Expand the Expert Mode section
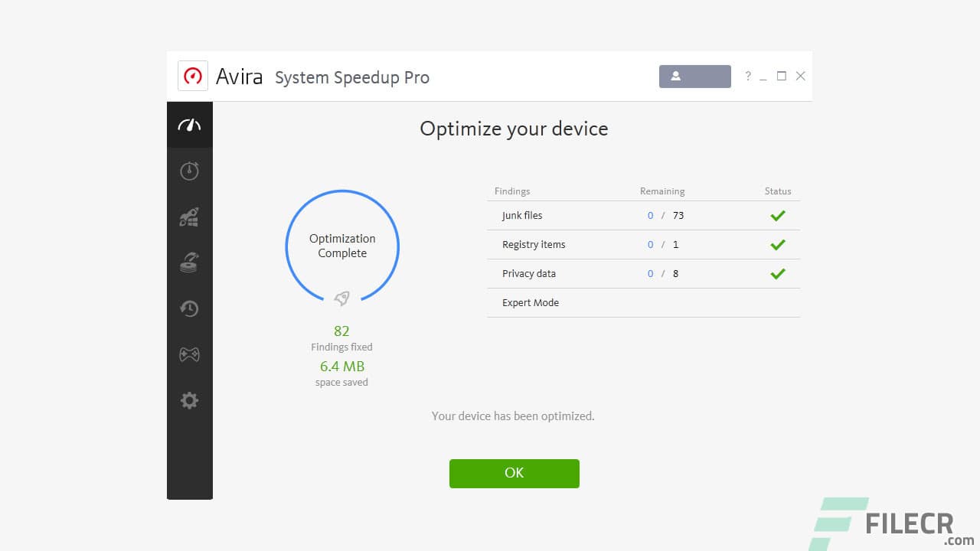Image resolution: width=980 pixels, height=551 pixels. coord(531,302)
